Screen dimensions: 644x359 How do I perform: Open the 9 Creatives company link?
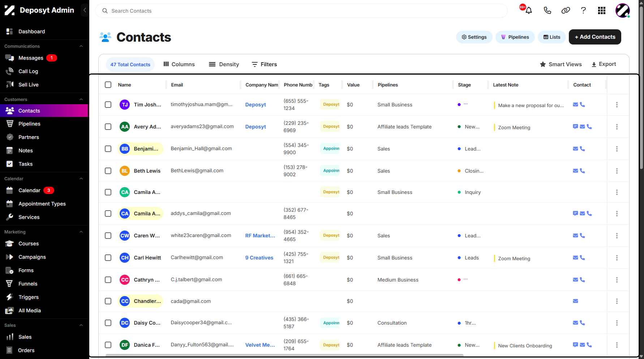pyautogui.click(x=259, y=258)
